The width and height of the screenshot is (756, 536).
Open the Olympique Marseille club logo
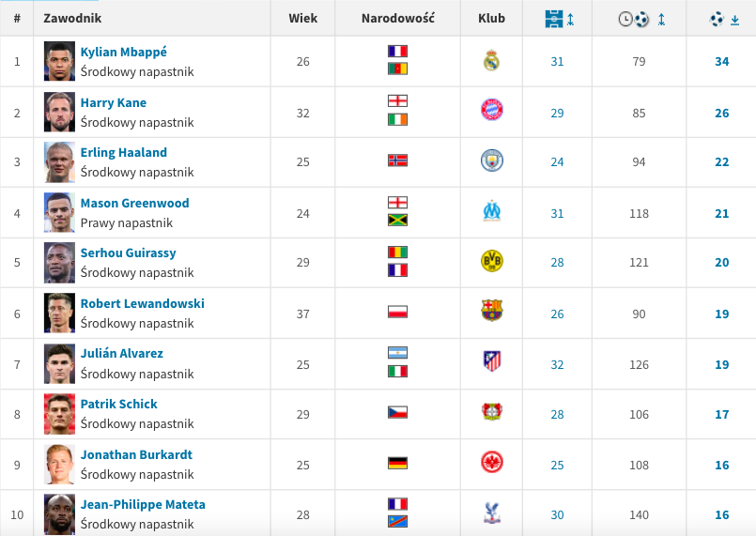click(491, 212)
